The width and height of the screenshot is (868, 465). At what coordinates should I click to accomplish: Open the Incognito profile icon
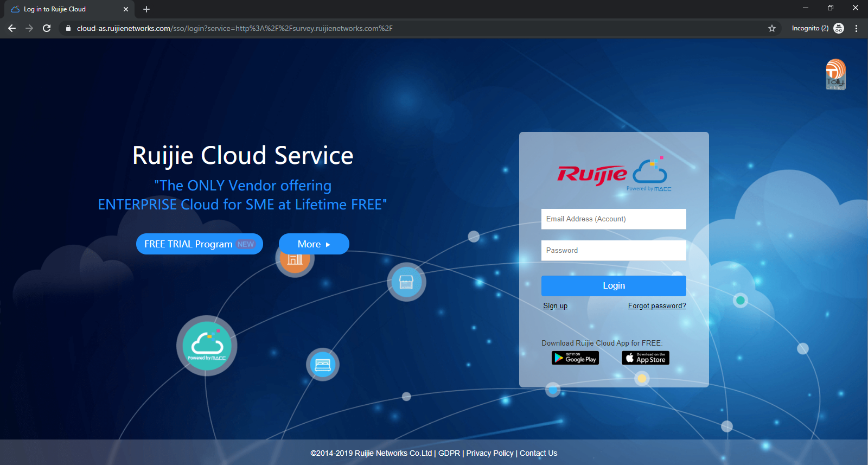(839, 28)
